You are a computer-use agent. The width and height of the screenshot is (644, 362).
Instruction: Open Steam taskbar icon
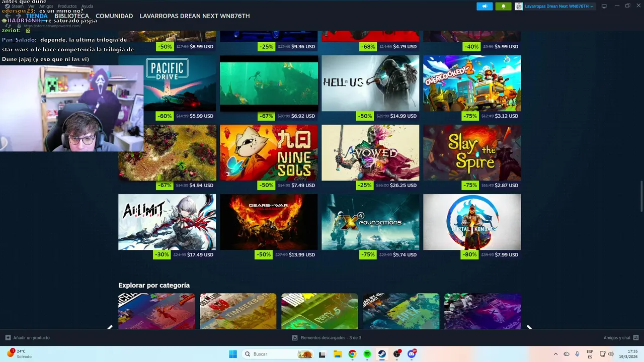pos(382,354)
